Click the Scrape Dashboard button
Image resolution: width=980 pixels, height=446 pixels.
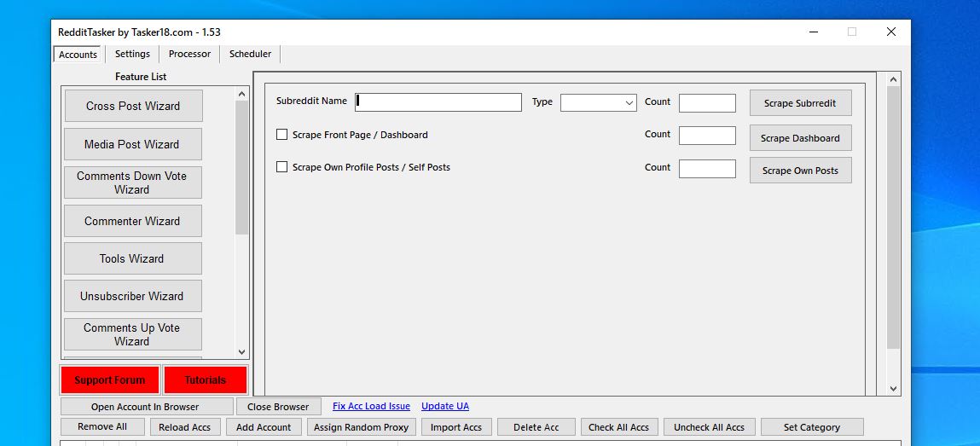pyautogui.click(x=800, y=138)
